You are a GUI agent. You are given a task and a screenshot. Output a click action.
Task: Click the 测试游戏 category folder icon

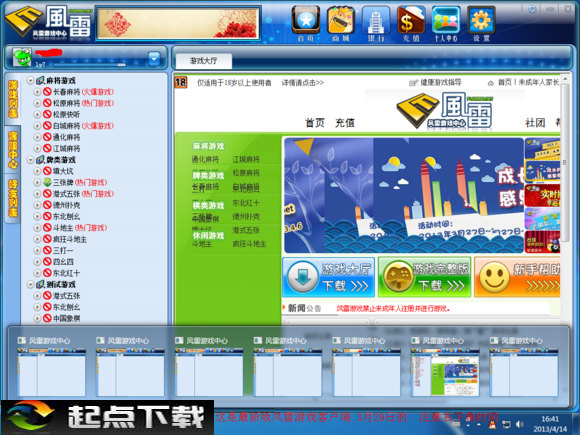click(x=40, y=284)
